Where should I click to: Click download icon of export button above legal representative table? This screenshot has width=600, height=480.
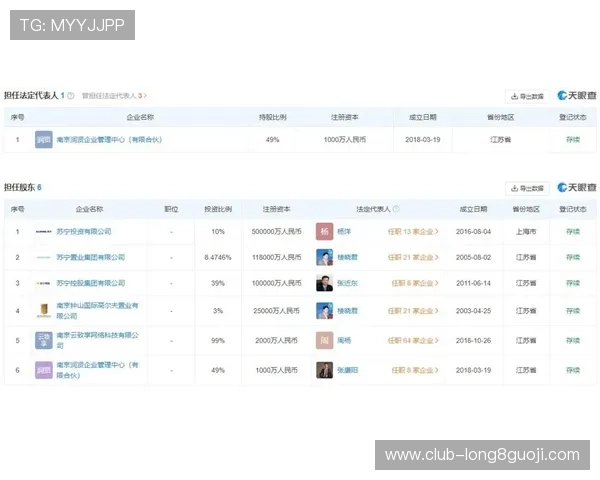[x=515, y=96]
